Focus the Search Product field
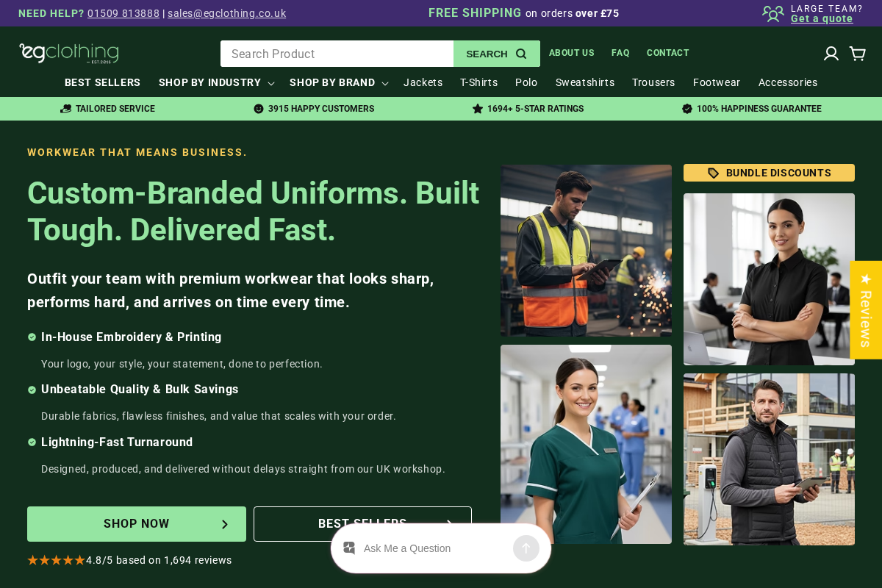 coord(337,54)
